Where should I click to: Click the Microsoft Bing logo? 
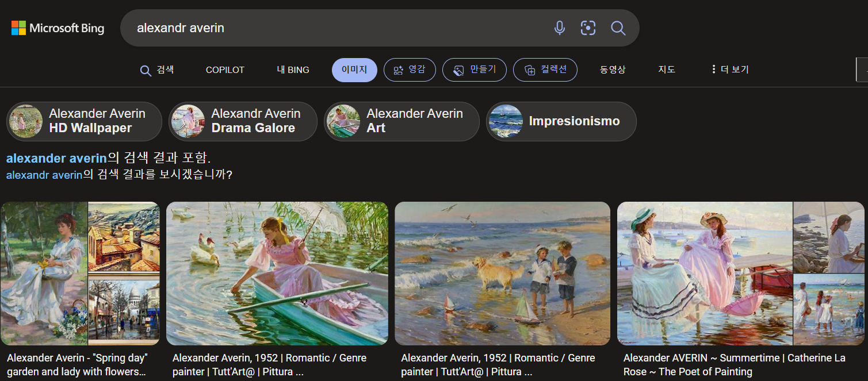pos(58,28)
